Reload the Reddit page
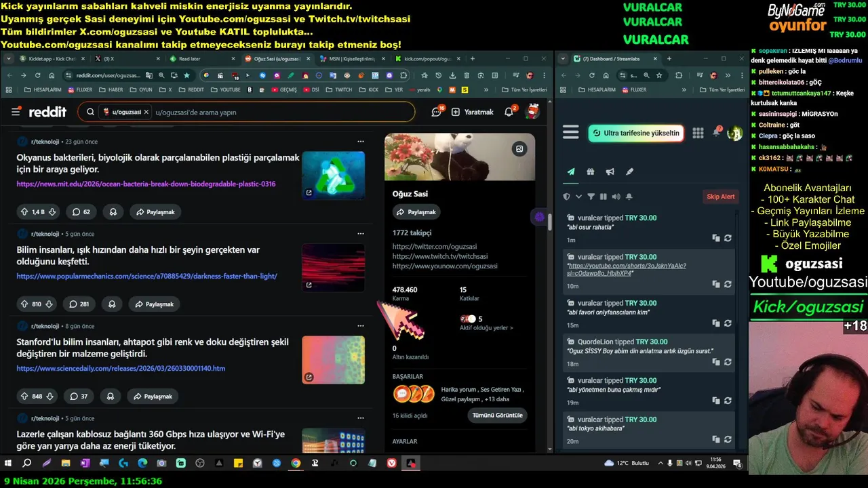This screenshot has height=488, width=868. [38, 75]
